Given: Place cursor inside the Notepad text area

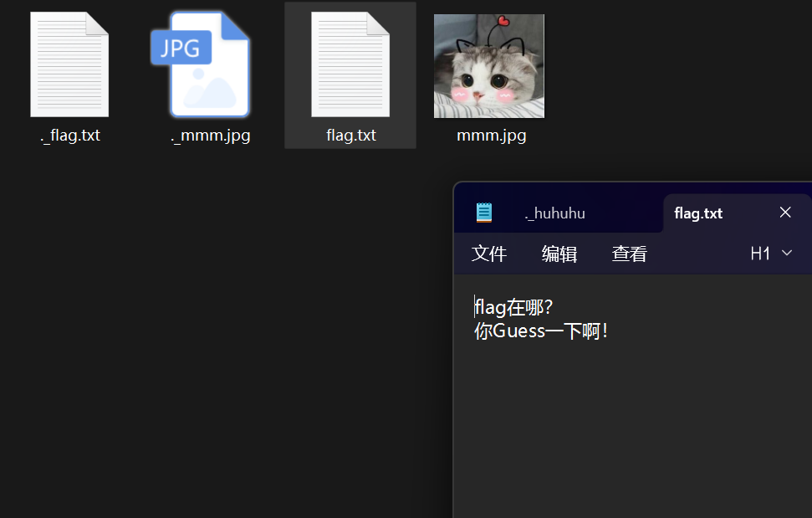Looking at the screenshot, I should (627, 402).
